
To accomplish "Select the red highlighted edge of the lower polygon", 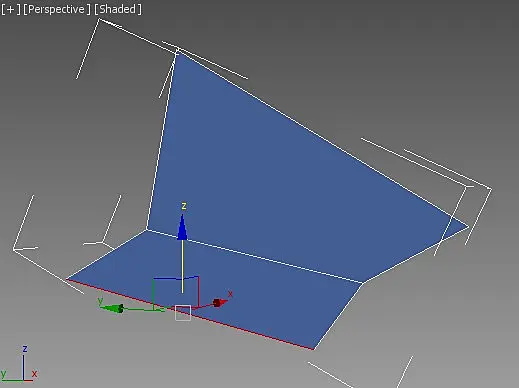I will 190,314.
